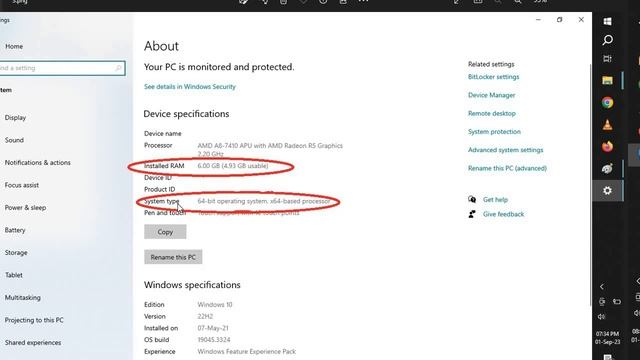Viewport: 640px width, 360px height.
Task: Click the speaker volume tray icon
Action: 601,317
